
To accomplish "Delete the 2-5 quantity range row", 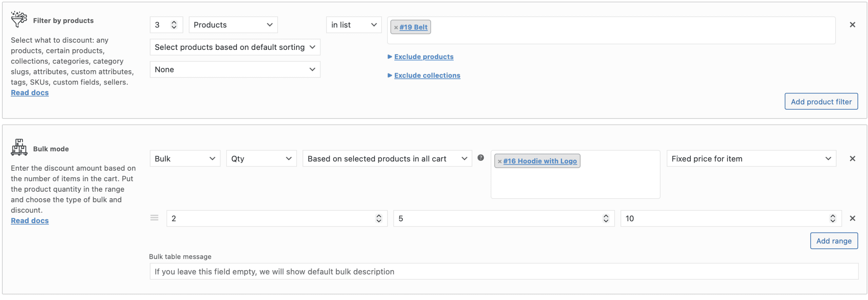I will 852,218.
